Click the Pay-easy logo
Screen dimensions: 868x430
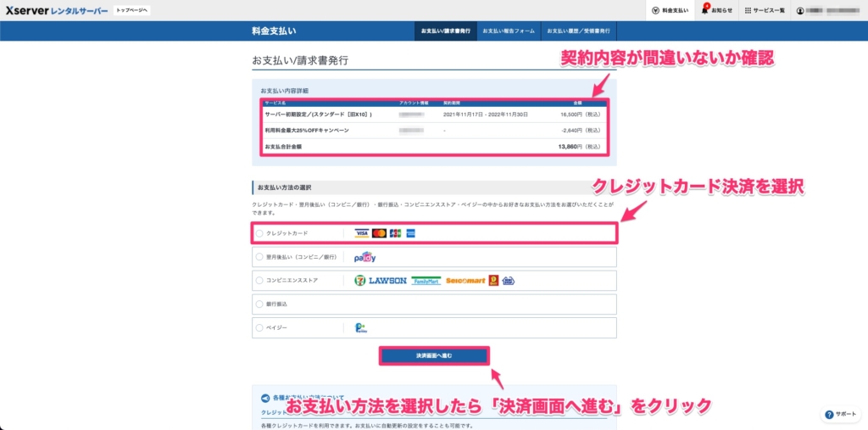pyautogui.click(x=361, y=327)
